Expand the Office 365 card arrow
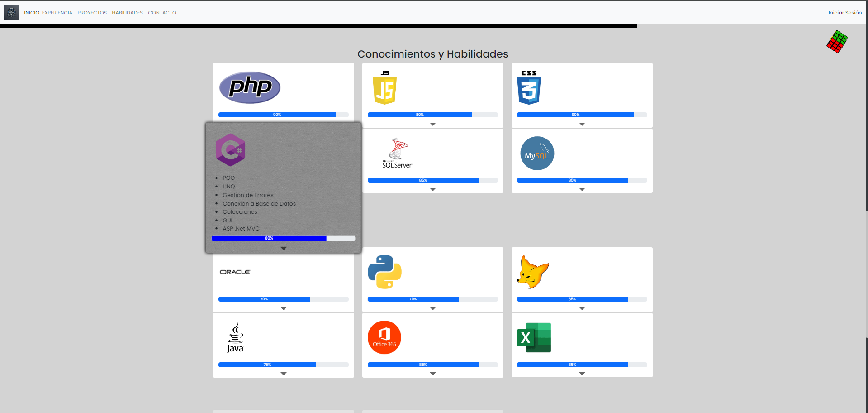 click(433, 374)
